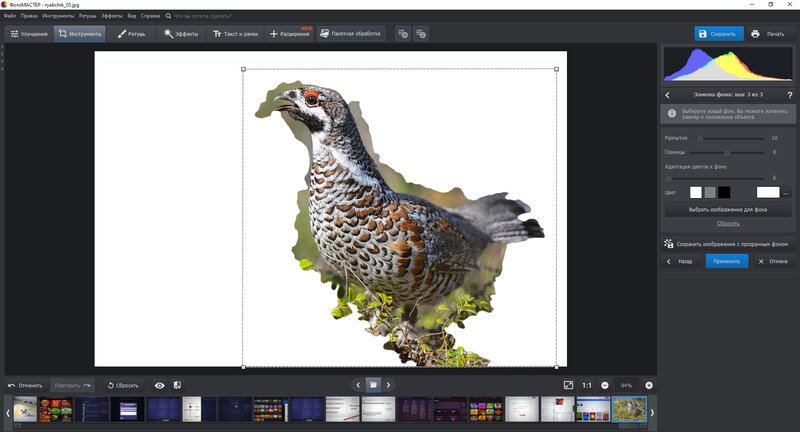Click the save with transparent background icon
The height and width of the screenshot is (432, 800).
pyautogui.click(x=668, y=244)
